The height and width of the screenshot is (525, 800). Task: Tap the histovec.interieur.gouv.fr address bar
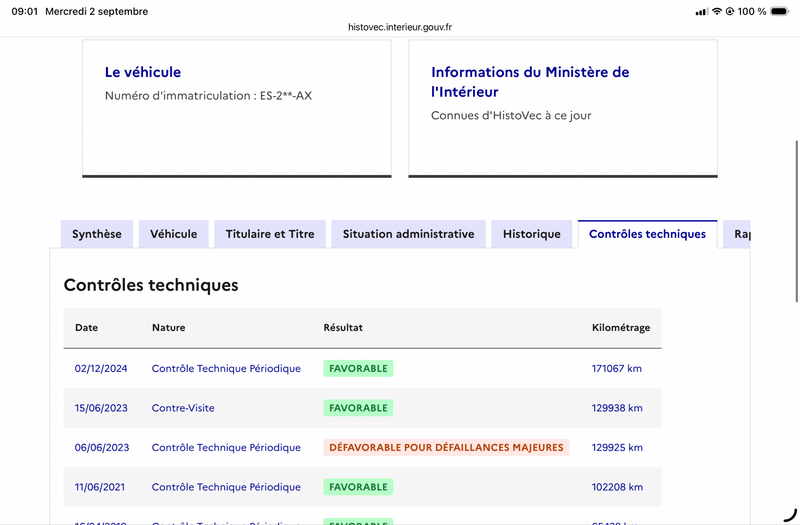tap(400, 27)
